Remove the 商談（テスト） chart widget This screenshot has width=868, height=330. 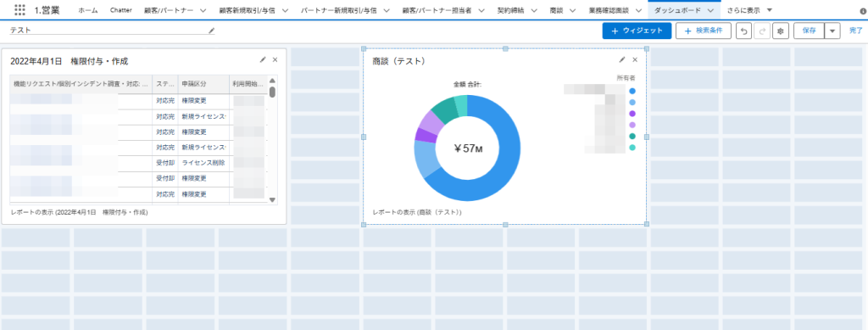(635, 59)
